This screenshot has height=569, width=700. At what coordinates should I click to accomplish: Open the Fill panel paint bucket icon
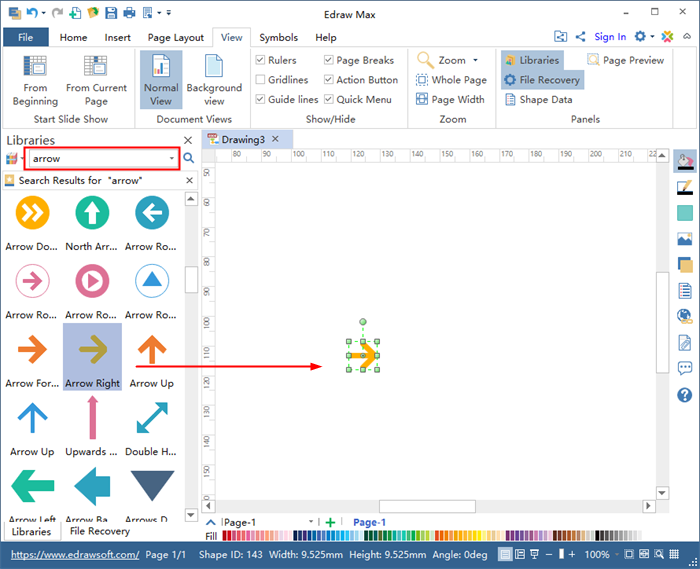tap(685, 162)
